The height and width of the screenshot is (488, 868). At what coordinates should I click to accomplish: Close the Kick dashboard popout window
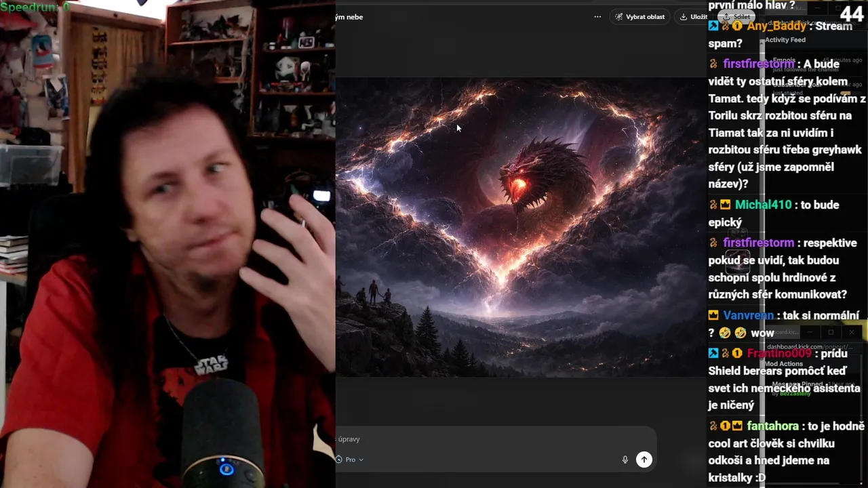852,332
